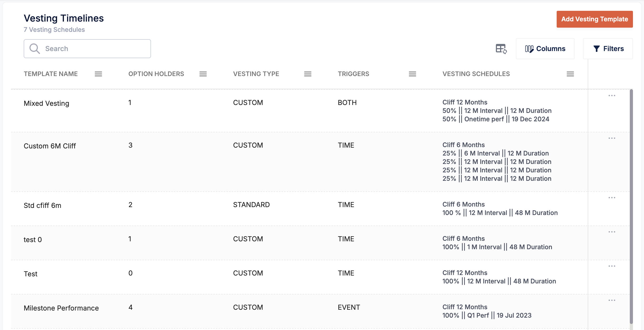644x330 pixels.
Task: Open the Vesting Type column menu icon
Action: tap(308, 74)
